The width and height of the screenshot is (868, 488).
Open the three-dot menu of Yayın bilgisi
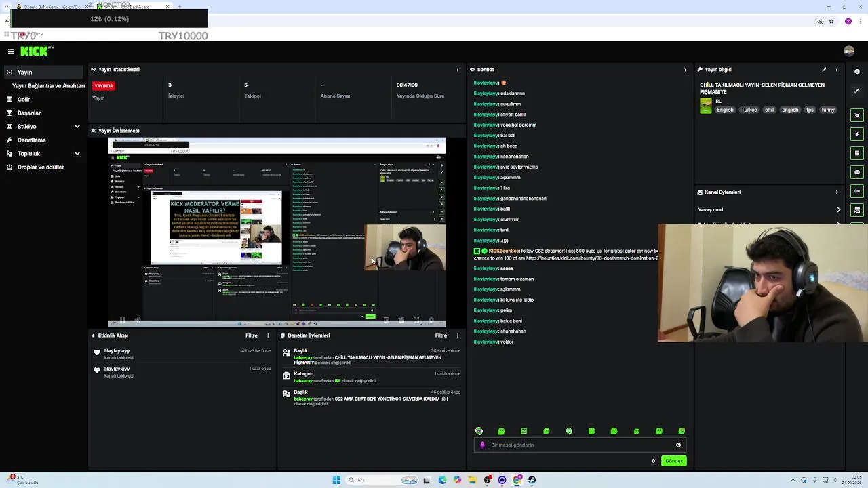(837, 69)
